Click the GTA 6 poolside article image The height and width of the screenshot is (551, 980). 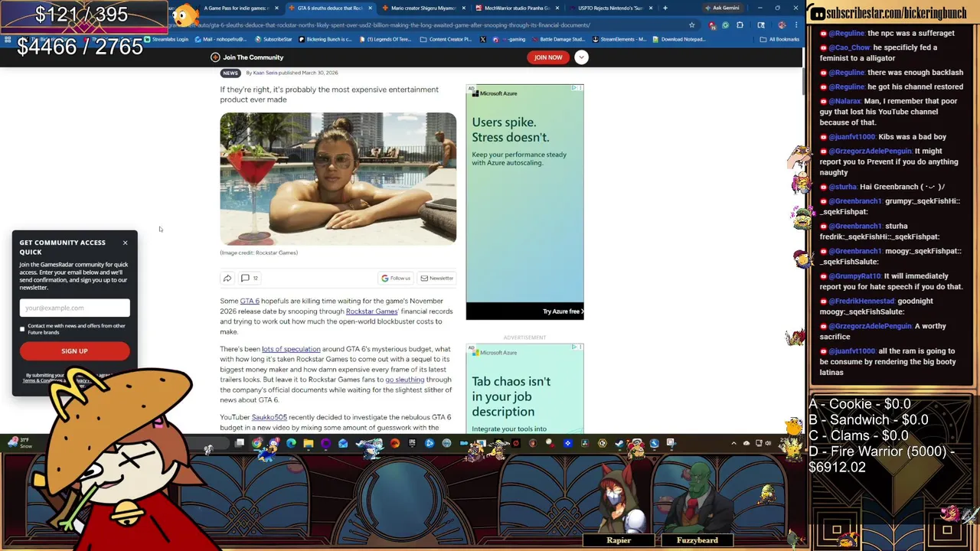click(x=338, y=179)
